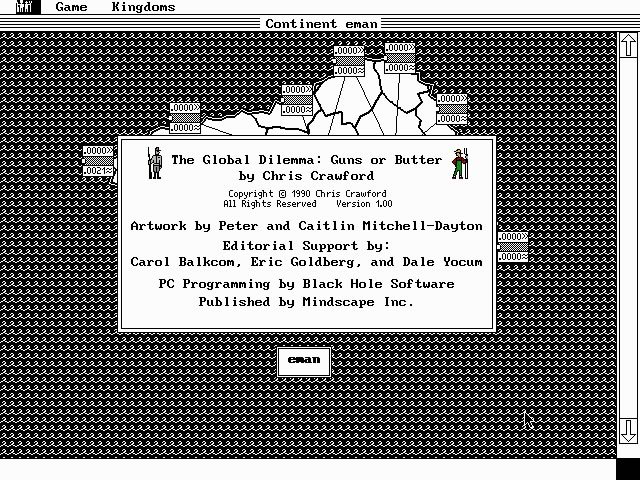Click the Artwork credit line

coord(306,226)
